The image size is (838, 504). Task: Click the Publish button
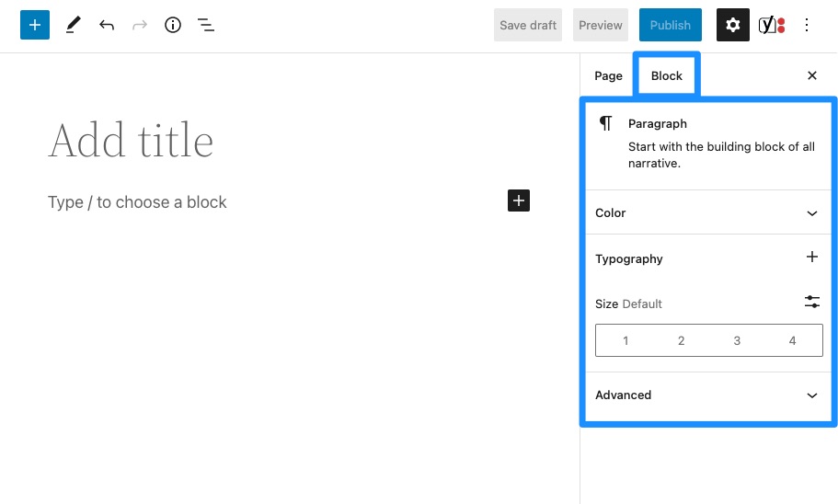tap(670, 26)
